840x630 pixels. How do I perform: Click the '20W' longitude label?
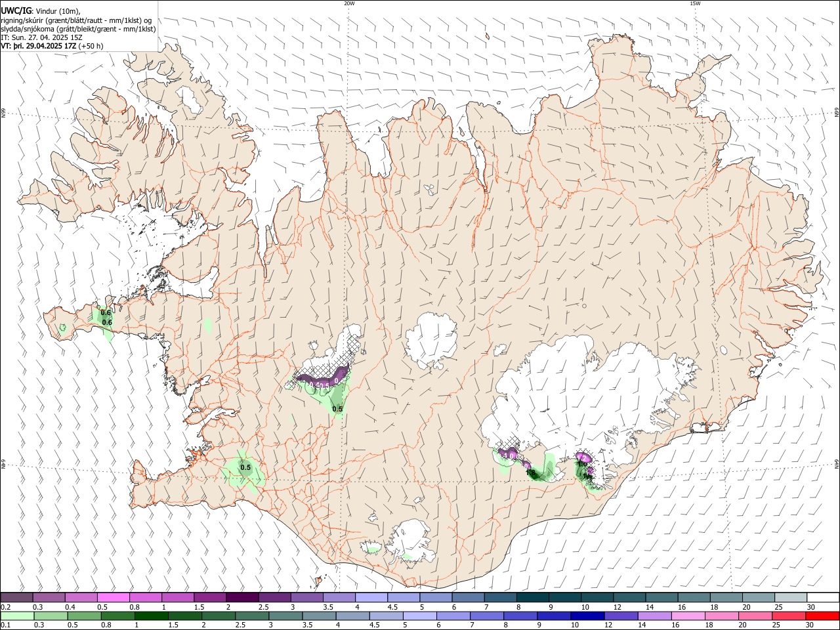349,3
